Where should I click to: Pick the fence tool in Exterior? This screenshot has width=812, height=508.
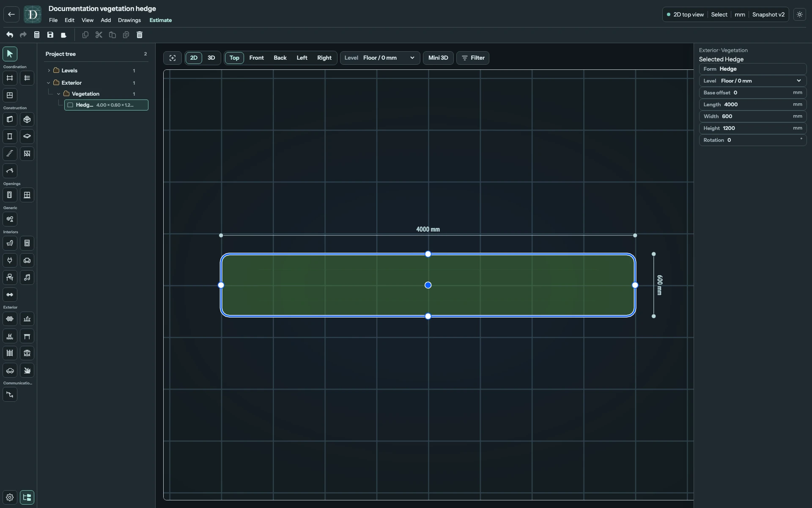10,353
